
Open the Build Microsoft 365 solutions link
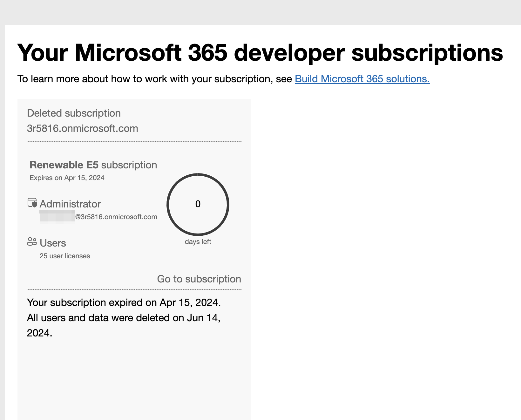pyautogui.click(x=362, y=79)
